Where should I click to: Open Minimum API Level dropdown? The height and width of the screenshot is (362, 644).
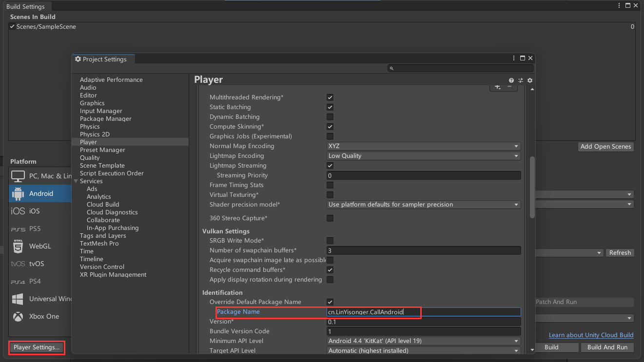coord(424,341)
